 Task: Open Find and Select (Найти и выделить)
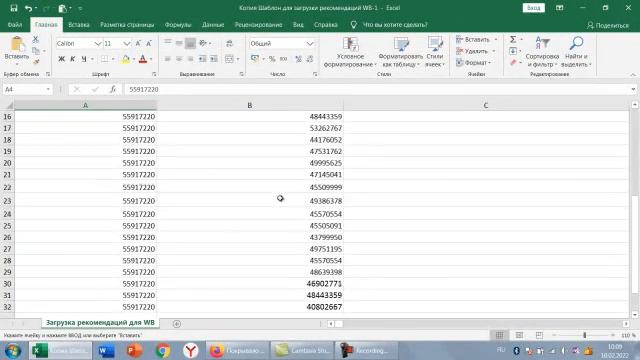point(576,52)
